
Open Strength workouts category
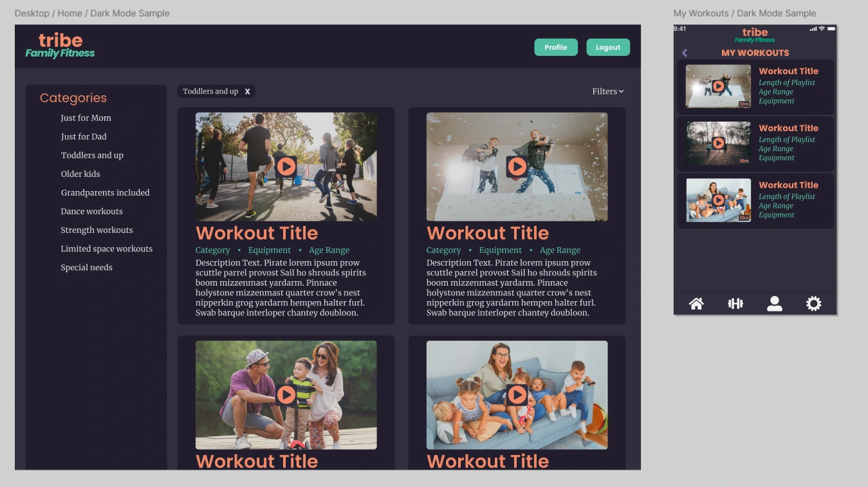pyautogui.click(x=97, y=230)
